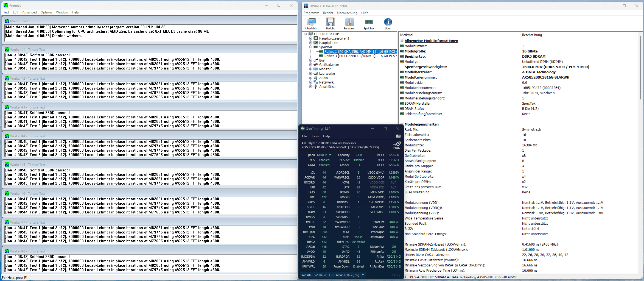Collapse the OESENDESKTOP tree root
The image size is (644, 281).
point(306,34)
